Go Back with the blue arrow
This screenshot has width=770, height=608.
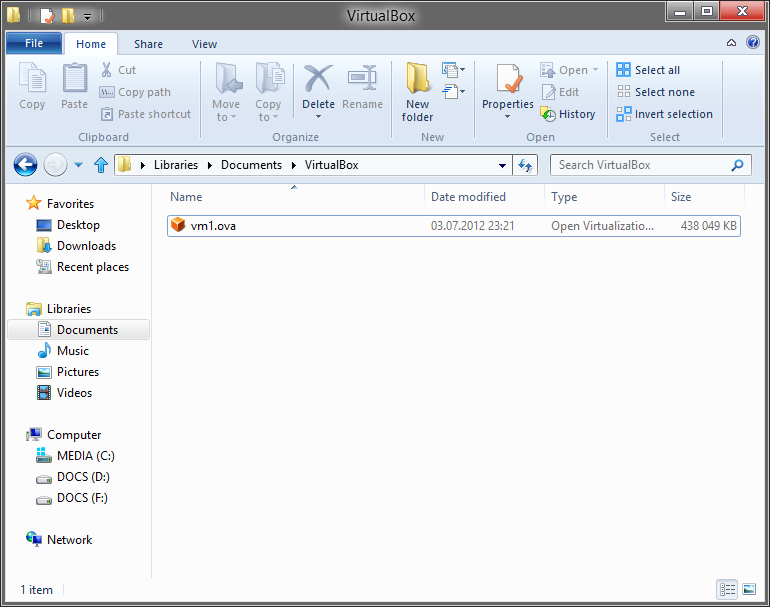26,165
